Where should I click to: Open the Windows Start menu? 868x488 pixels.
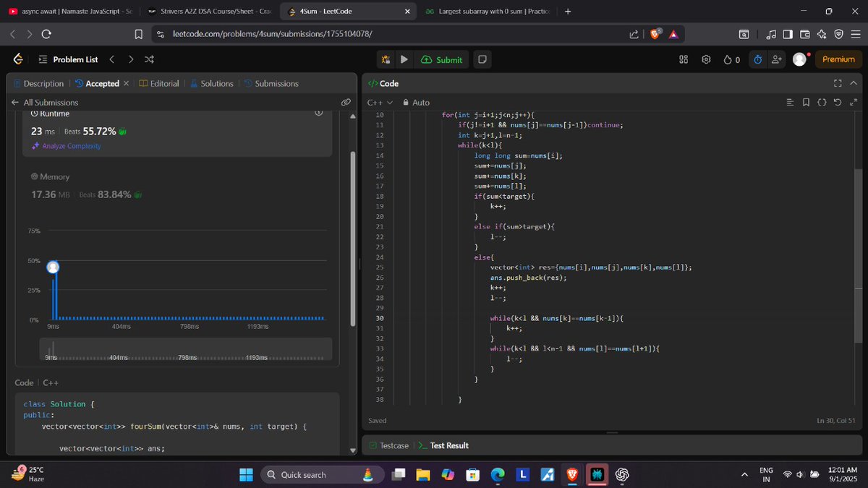click(247, 474)
